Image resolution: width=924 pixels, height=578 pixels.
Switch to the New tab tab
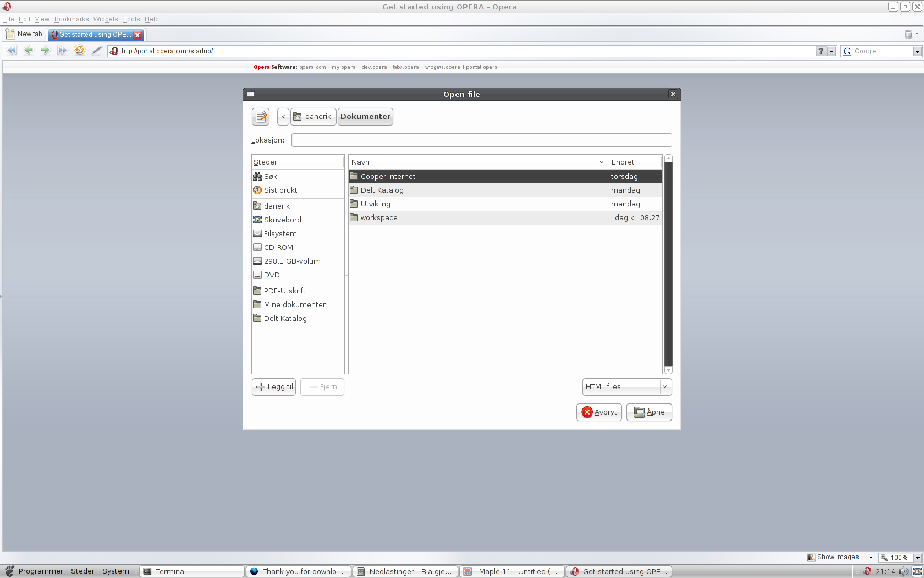point(24,34)
